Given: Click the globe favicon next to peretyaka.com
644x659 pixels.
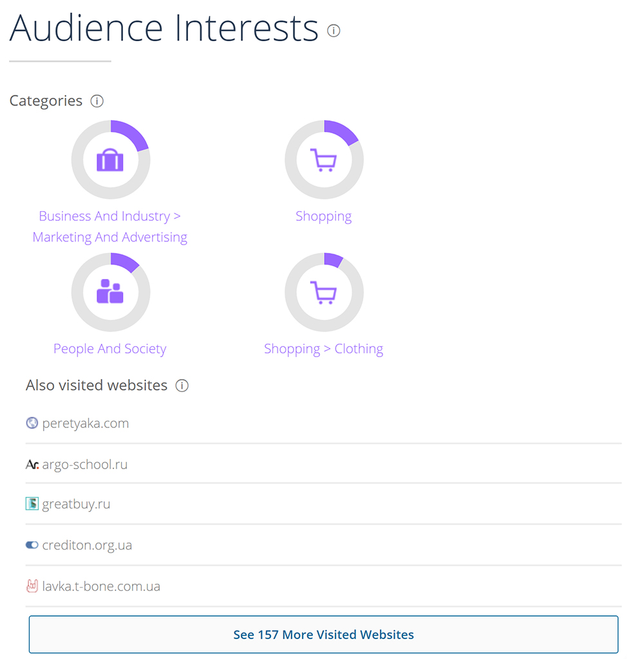Looking at the screenshot, I should point(31,423).
